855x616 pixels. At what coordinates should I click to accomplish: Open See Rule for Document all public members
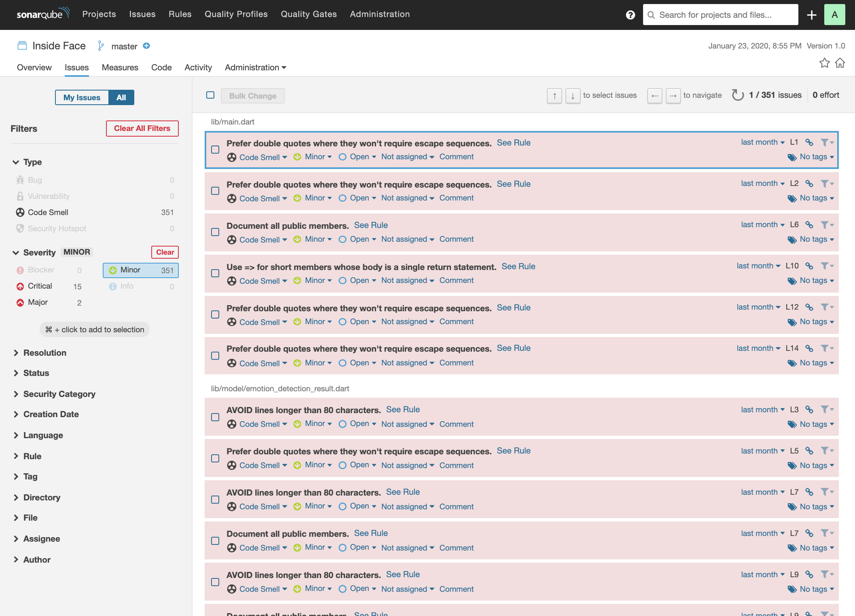[370, 225]
